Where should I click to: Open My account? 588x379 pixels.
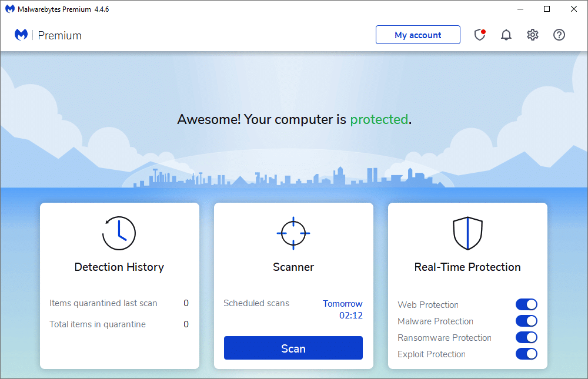pyautogui.click(x=417, y=35)
